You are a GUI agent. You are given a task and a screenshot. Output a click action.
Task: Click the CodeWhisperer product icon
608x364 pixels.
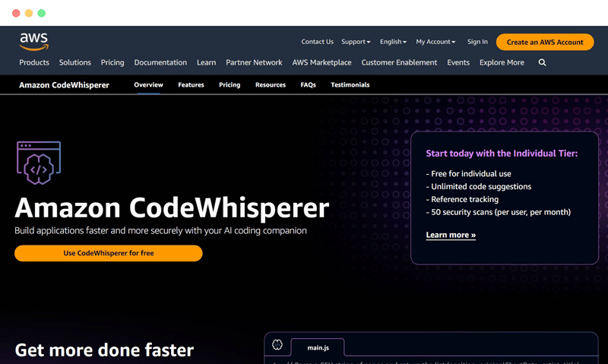tap(39, 163)
